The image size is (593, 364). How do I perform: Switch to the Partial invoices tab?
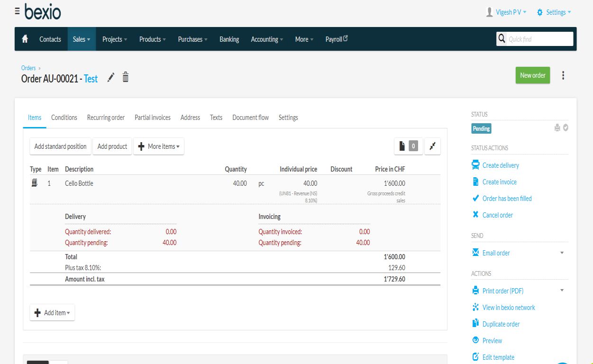pyautogui.click(x=153, y=118)
